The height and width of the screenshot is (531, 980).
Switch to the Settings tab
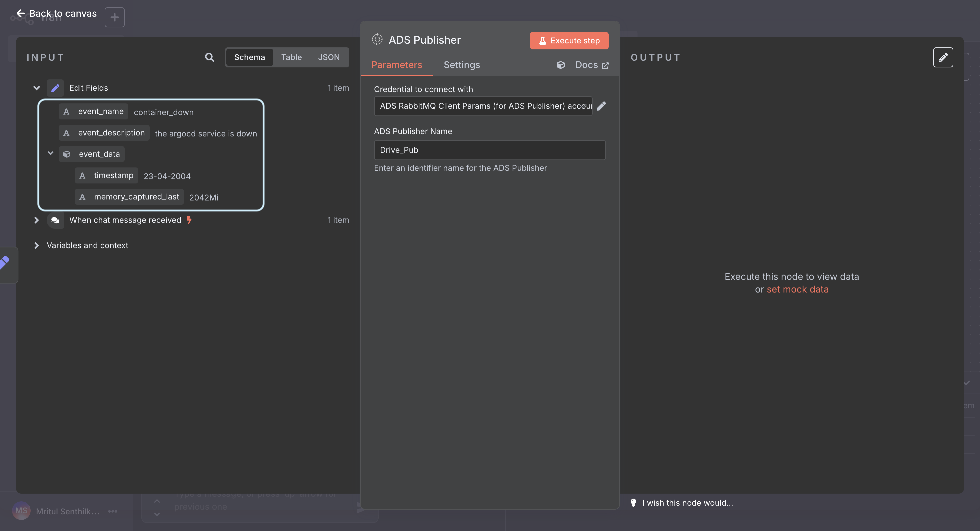pyautogui.click(x=462, y=65)
